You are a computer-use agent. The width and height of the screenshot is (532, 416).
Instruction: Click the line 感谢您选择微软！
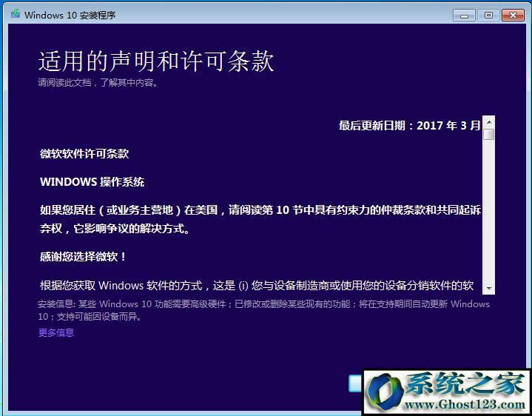tap(83, 257)
